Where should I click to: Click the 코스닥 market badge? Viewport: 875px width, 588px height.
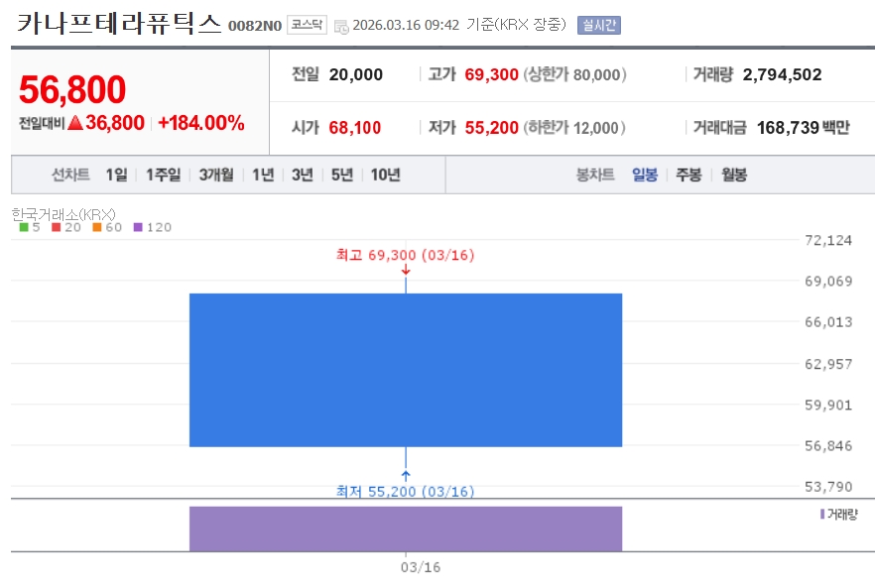coord(307,25)
